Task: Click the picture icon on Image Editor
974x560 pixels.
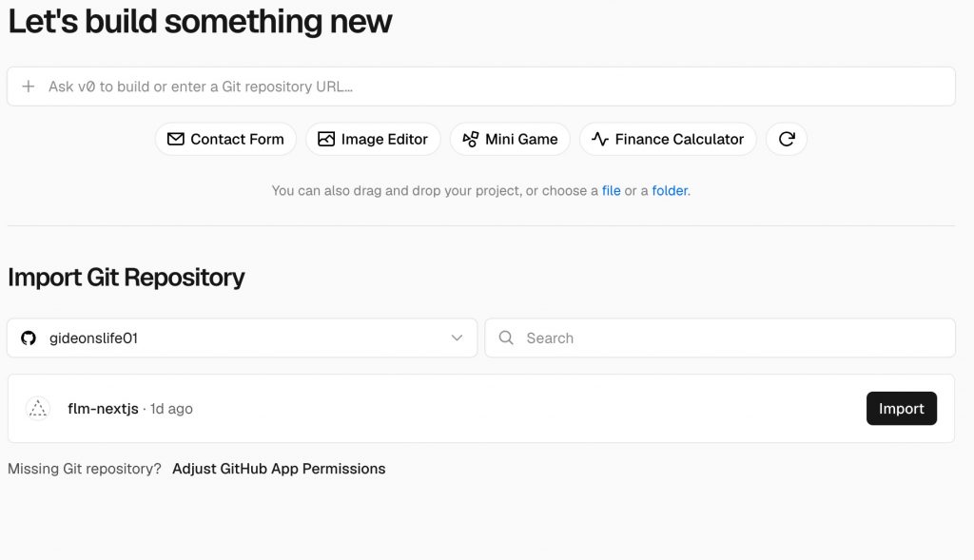Action: tap(326, 139)
